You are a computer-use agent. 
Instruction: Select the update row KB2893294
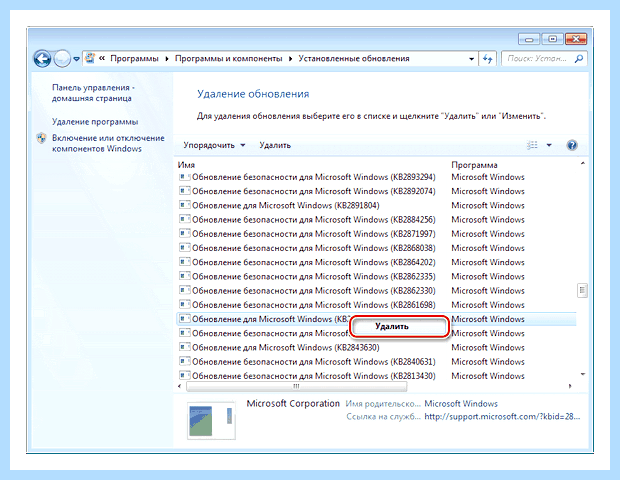(376, 177)
